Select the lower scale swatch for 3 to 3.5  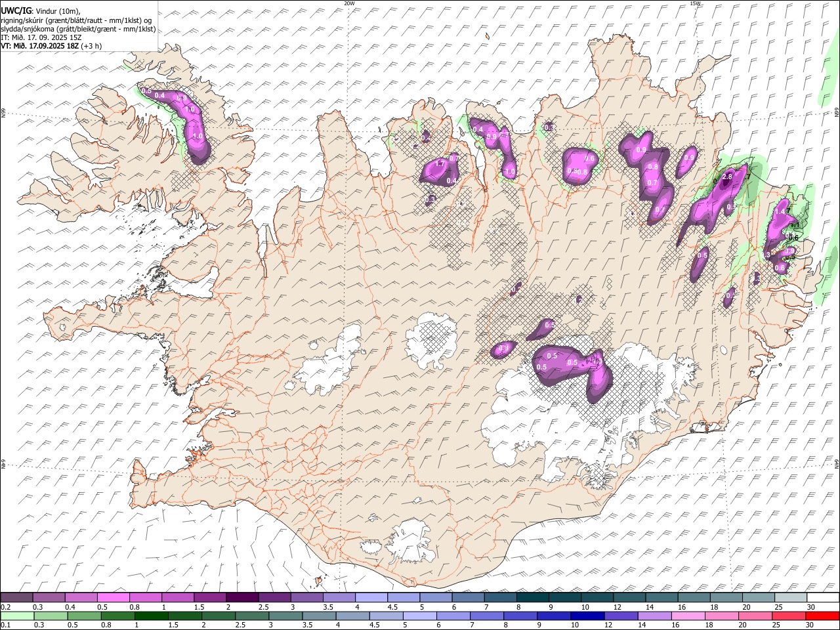[x=285, y=616]
